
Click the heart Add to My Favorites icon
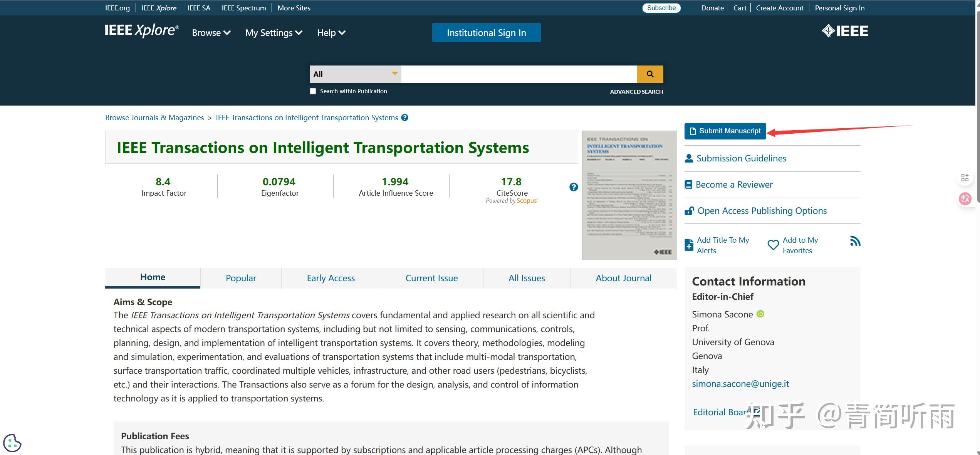tap(773, 245)
